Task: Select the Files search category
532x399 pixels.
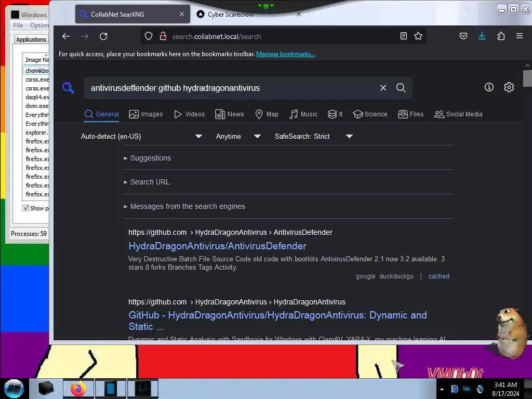Action: click(410, 114)
